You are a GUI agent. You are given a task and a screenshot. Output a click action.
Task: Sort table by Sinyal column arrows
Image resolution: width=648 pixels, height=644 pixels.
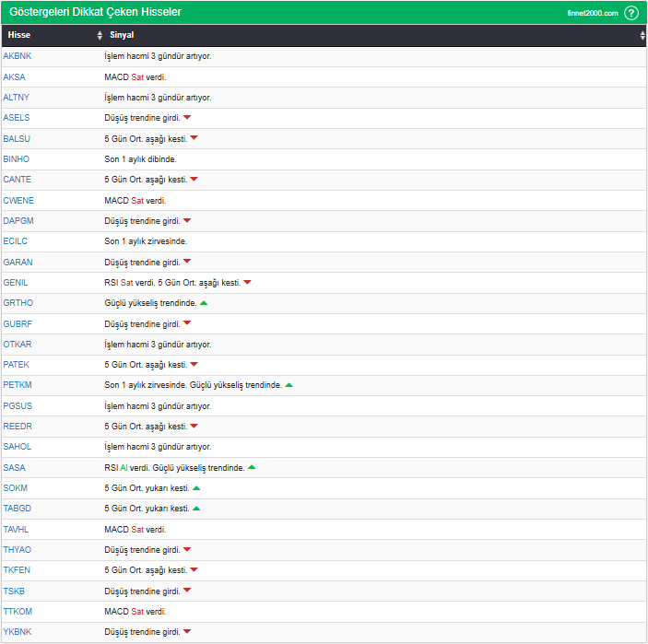pyautogui.click(x=642, y=35)
